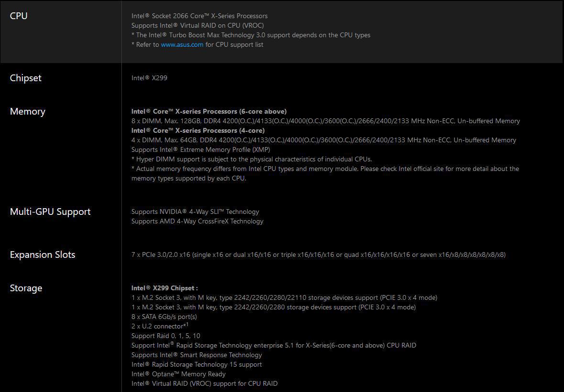The height and width of the screenshot is (392, 564).
Task: Click 'Intel® Virtual RAID (VROC) support for CPU RAID'
Action: [x=204, y=384]
